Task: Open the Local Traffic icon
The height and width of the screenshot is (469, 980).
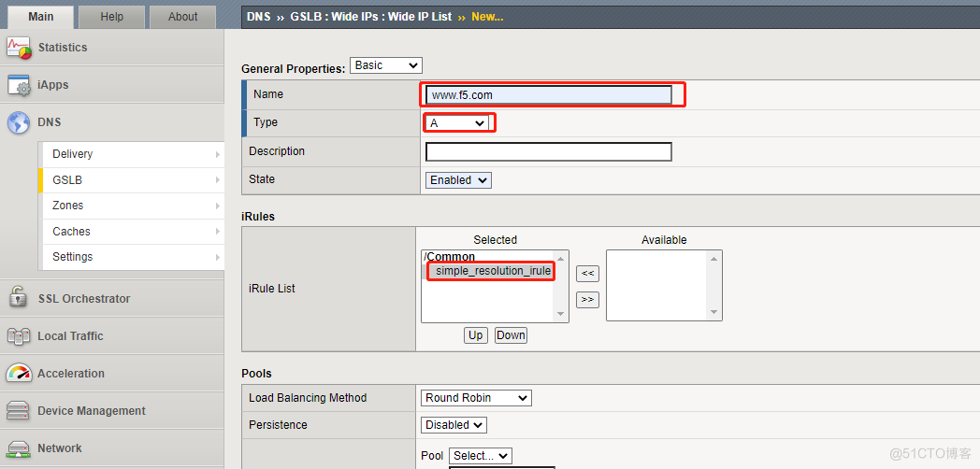Action: [19, 336]
